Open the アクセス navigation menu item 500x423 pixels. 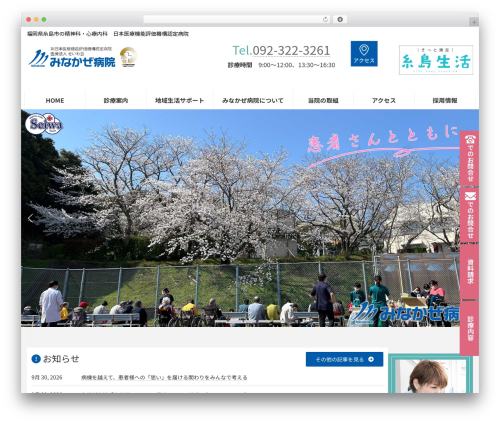[384, 100]
